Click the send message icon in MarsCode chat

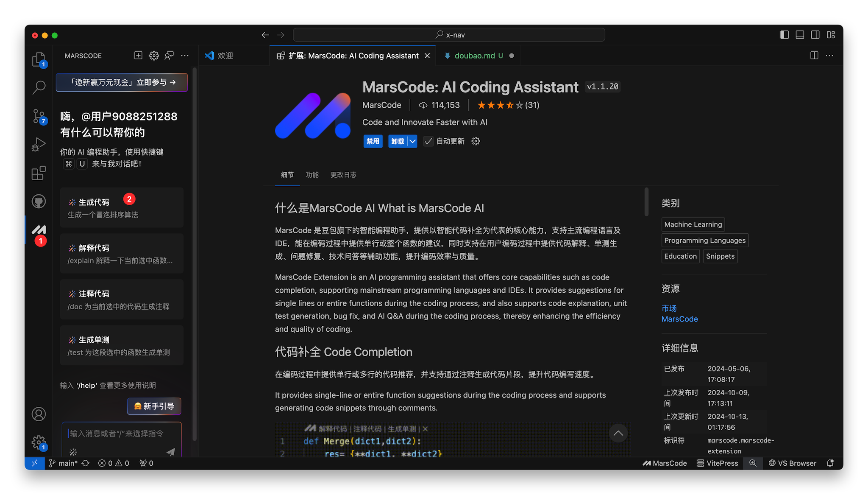[171, 452]
